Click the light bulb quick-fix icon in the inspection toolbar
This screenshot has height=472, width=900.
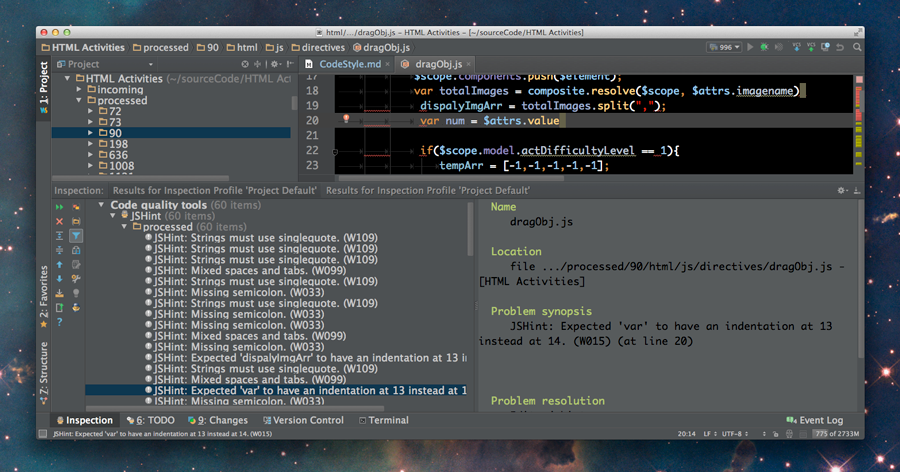tap(76, 293)
